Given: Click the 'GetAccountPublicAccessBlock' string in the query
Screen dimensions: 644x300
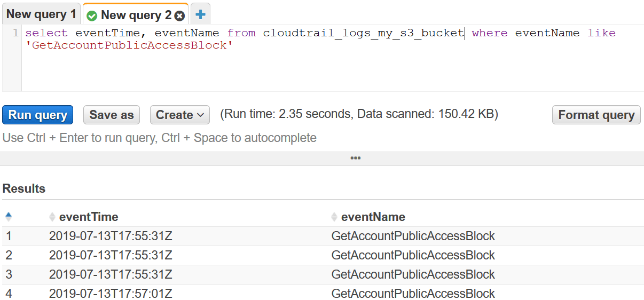Looking at the screenshot, I should [129, 45].
